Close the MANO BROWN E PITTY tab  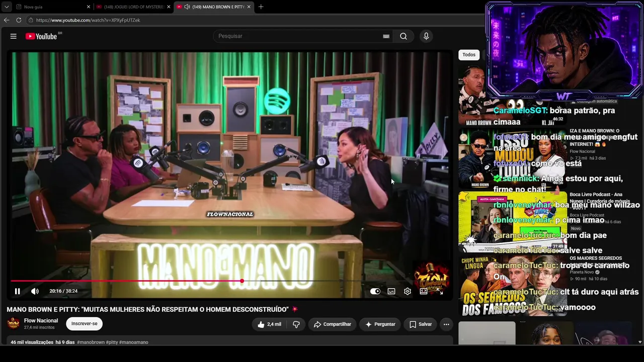(249, 7)
